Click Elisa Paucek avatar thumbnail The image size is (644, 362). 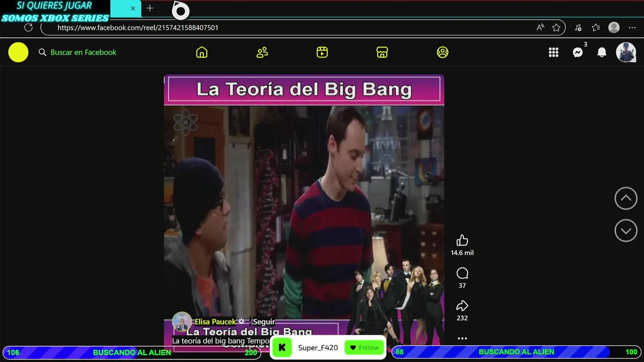(x=182, y=322)
